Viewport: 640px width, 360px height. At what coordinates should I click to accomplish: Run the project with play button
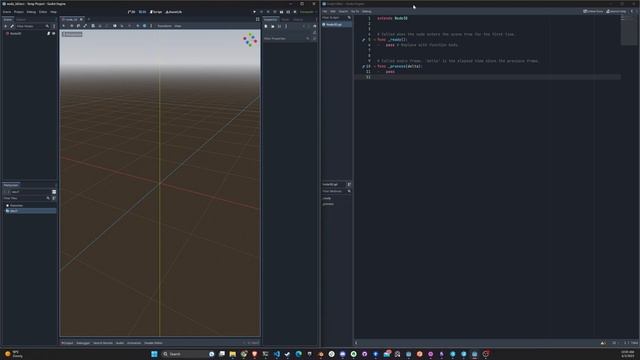coord(254,12)
